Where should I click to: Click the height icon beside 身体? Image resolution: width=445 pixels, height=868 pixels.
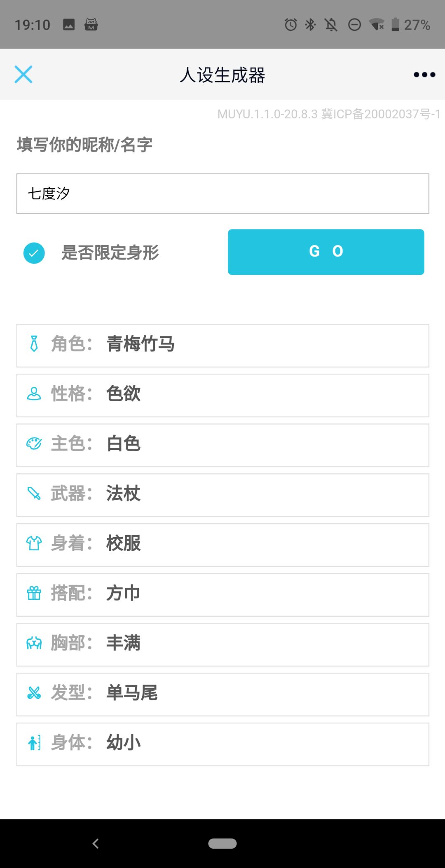(x=34, y=743)
